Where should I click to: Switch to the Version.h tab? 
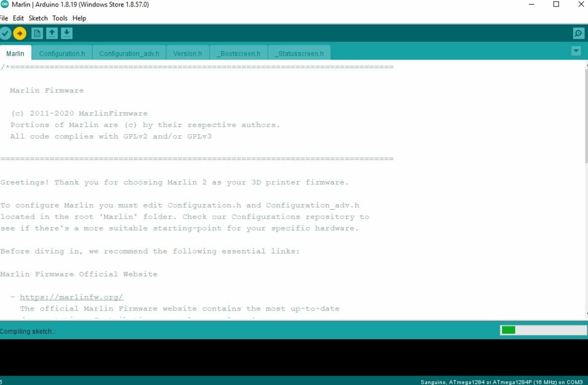click(188, 53)
